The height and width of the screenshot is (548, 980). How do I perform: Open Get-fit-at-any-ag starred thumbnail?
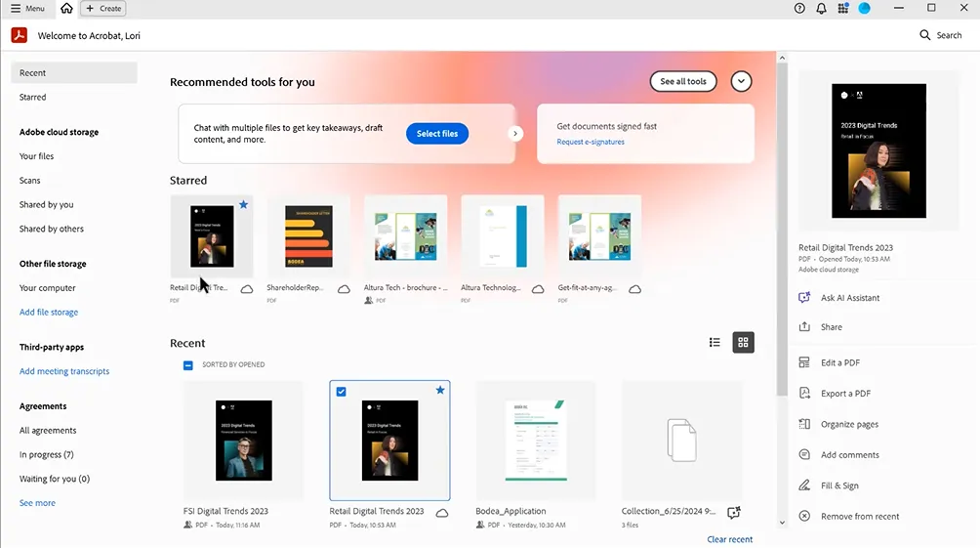[599, 236]
